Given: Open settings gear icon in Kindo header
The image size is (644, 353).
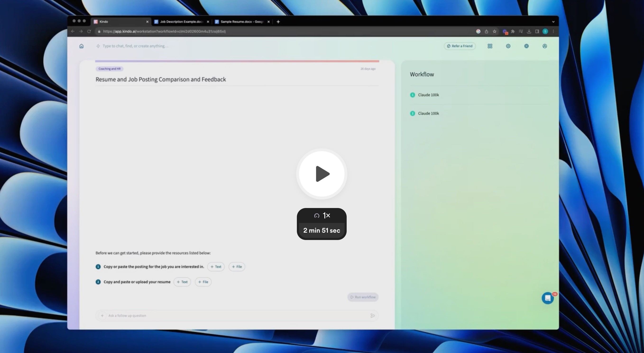Looking at the screenshot, I should pos(508,46).
